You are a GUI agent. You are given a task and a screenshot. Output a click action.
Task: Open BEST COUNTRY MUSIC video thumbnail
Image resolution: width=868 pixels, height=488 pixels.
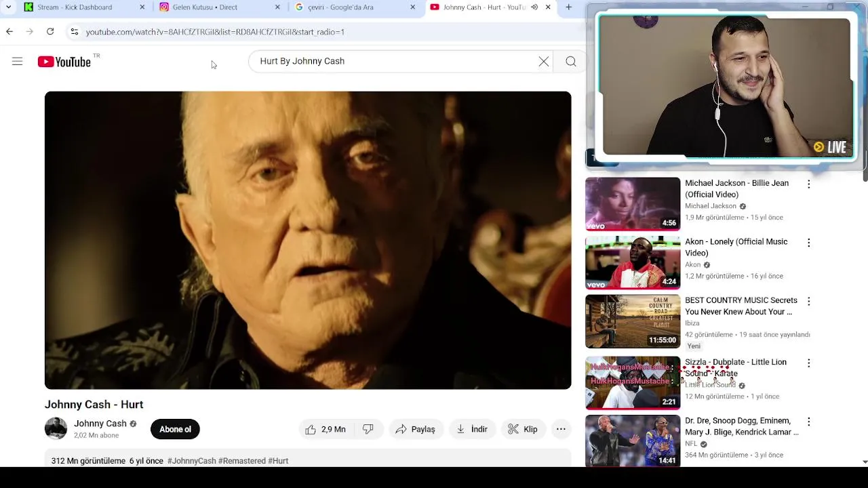click(633, 321)
